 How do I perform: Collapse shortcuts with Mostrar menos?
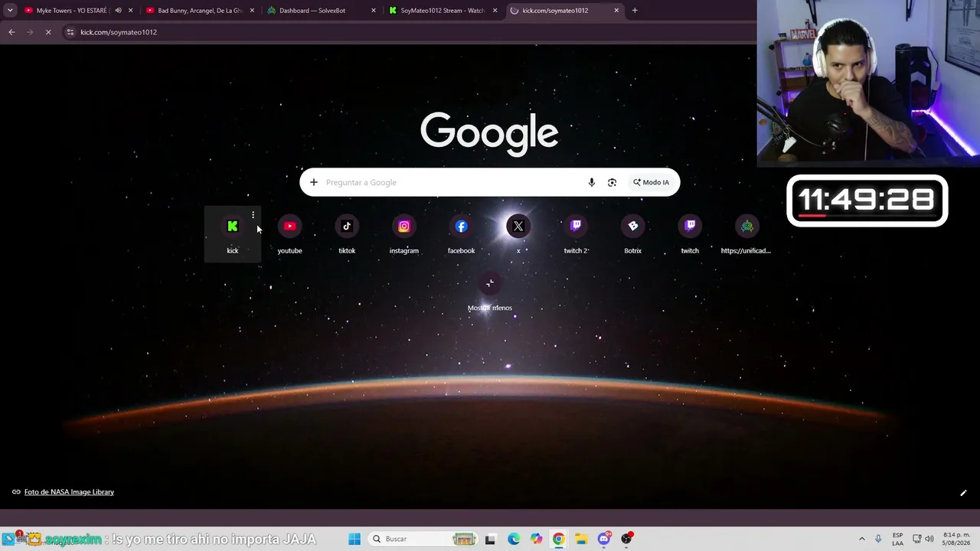tap(490, 292)
